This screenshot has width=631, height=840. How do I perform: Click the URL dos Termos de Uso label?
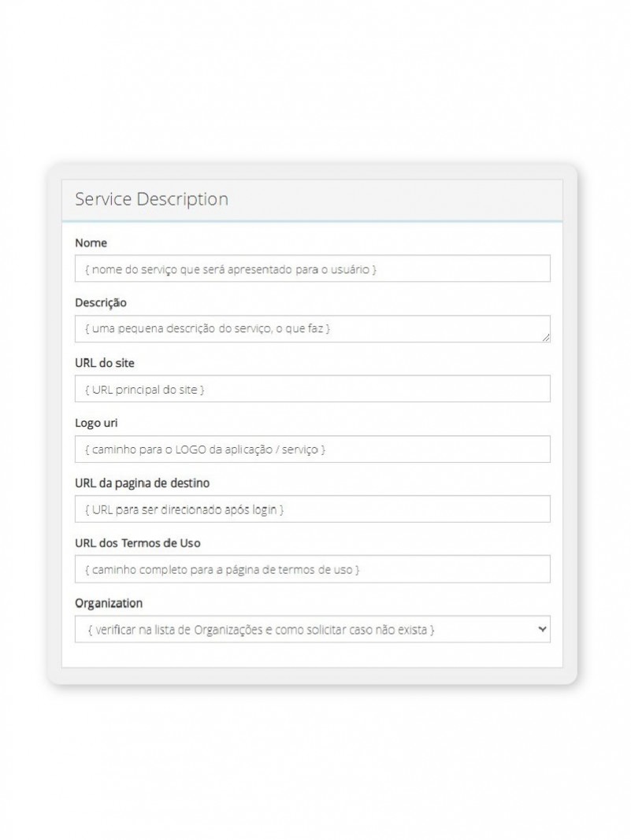[x=143, y=543]
